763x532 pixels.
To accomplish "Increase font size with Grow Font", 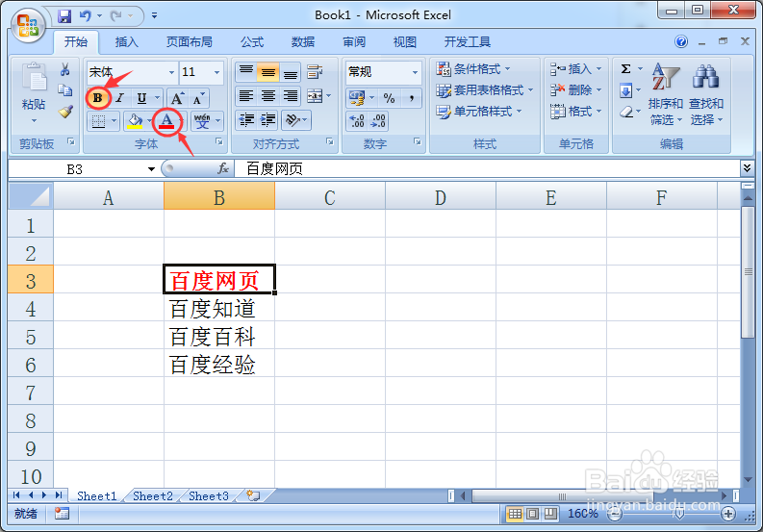I will coord(177,98).
